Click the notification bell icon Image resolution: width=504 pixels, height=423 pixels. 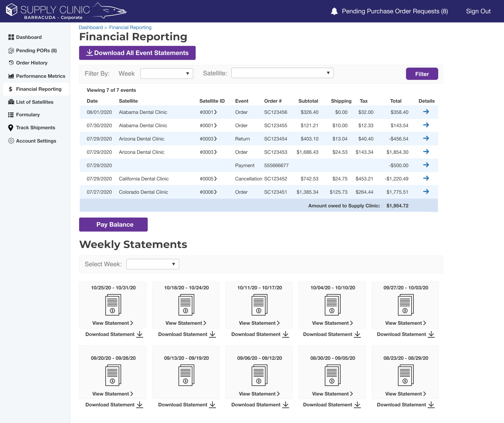click(334, 11)
